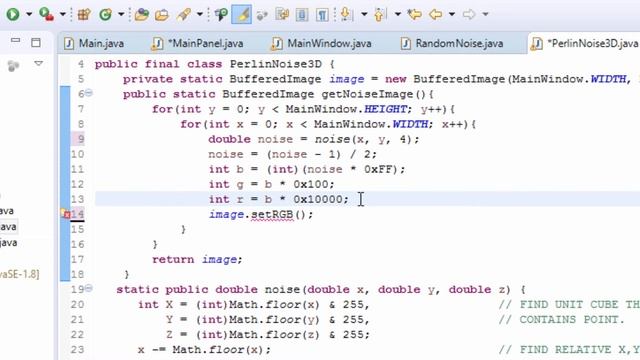The image size is (640, 360).
Task: Select the *PerlinNoise3D.java editor tab
Action: (x=585, y=43)
